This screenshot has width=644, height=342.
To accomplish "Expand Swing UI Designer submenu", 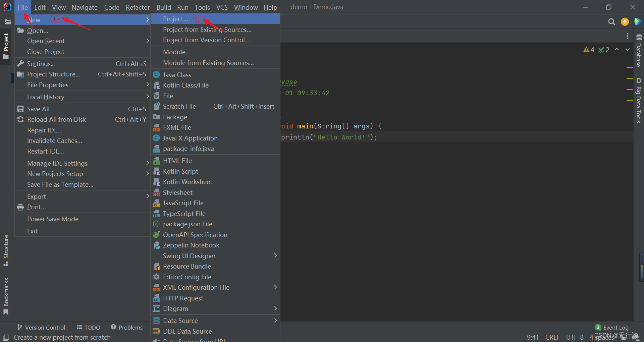I will point(215,256).
